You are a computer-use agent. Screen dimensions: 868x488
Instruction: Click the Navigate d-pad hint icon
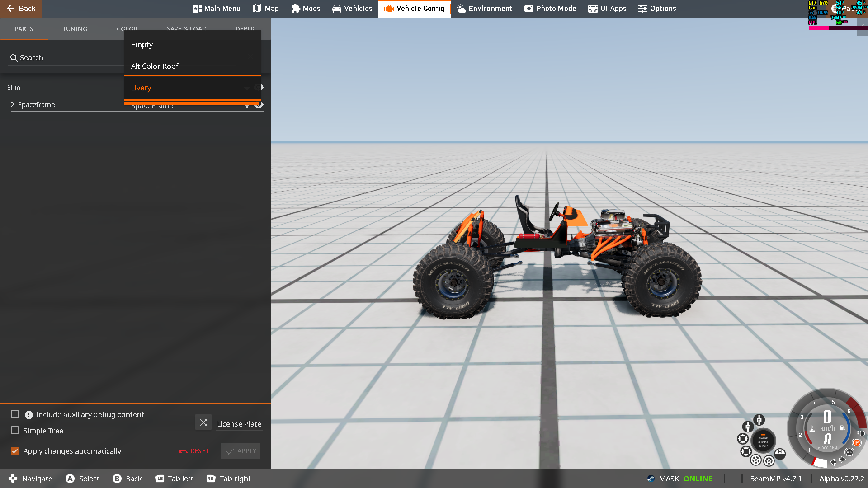click(13, 479)
